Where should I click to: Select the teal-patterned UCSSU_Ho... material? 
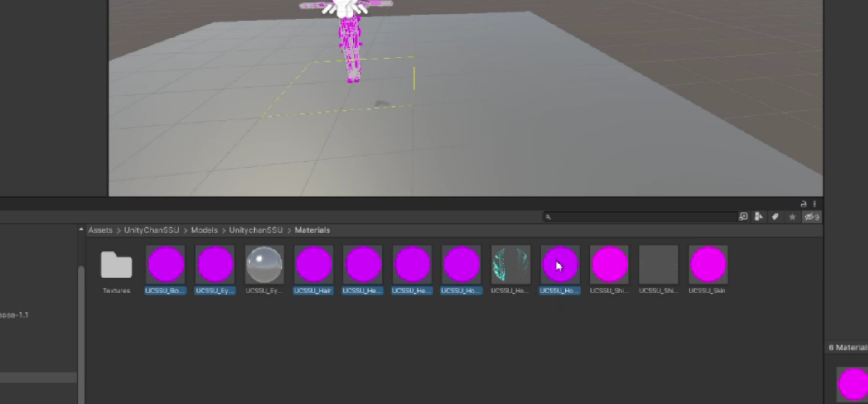point(510,265)
